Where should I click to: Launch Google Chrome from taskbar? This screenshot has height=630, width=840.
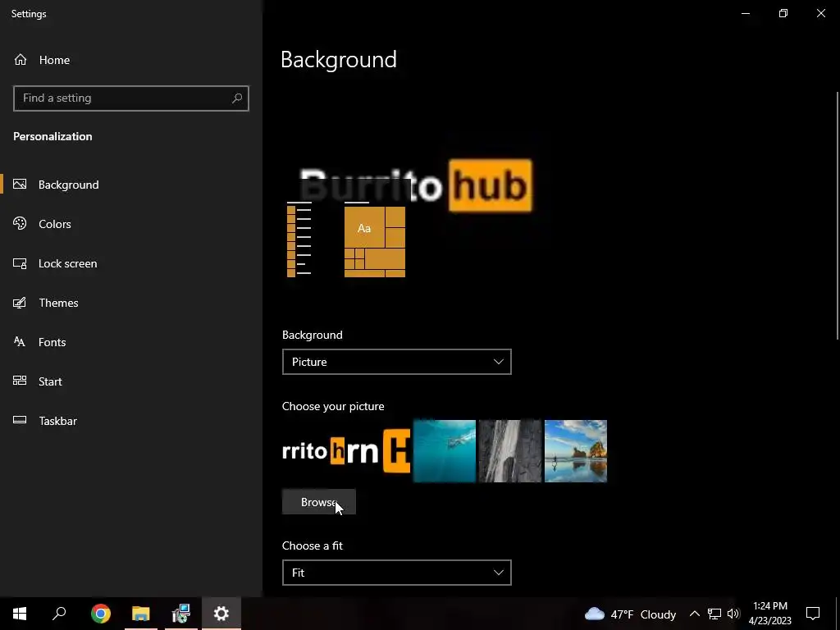(x=101, y=614)
